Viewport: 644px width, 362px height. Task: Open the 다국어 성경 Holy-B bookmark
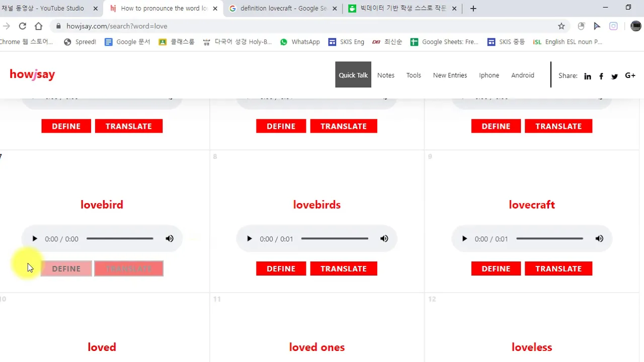point(237,42)
